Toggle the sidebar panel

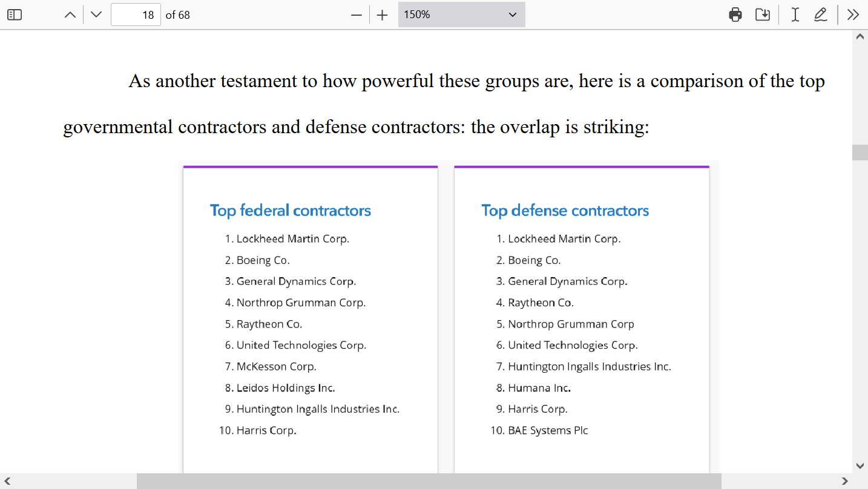[x=15, y=15]
